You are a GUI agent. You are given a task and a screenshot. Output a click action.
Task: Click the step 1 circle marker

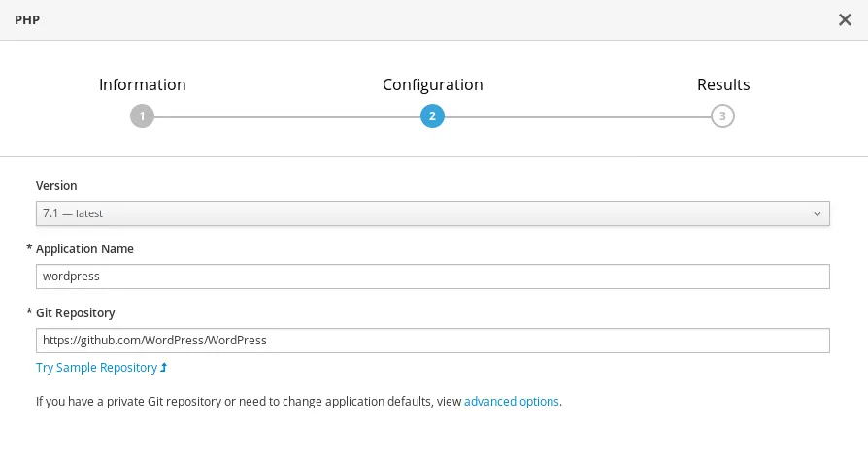click(142, 116)
